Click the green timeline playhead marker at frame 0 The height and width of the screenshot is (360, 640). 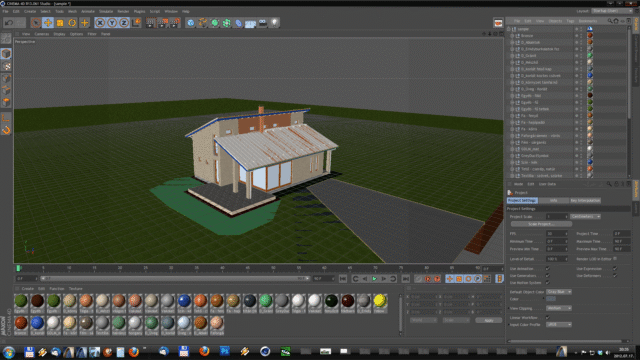click(x=18, y=268)
